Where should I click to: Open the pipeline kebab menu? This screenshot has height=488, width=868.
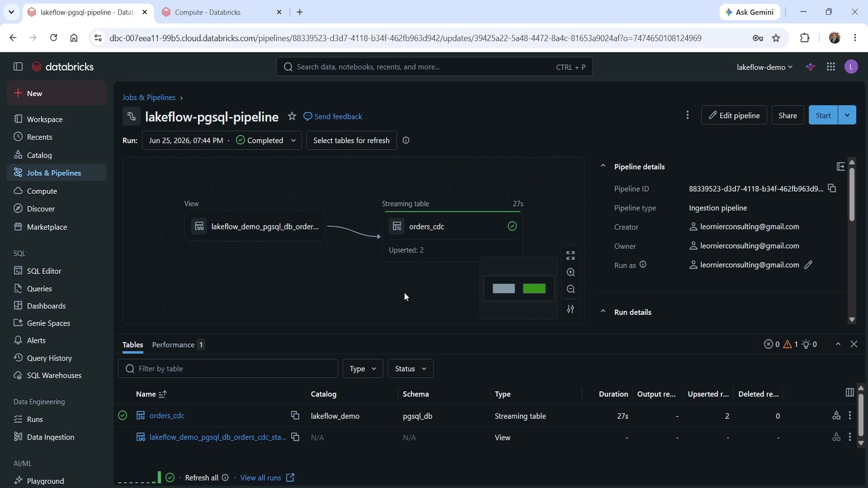point(688,115)
